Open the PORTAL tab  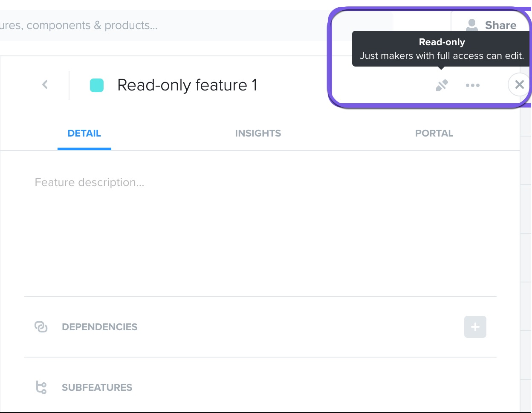pos(434,133)
